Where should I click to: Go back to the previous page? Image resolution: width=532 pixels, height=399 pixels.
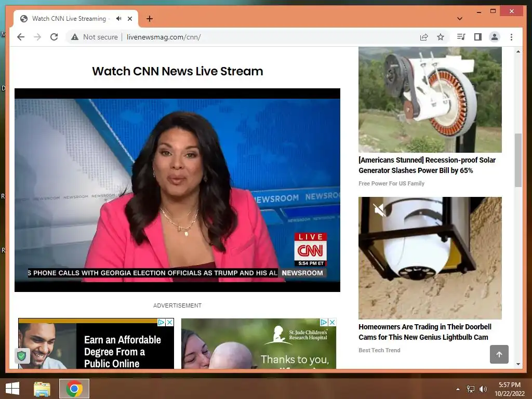(21, 37)
